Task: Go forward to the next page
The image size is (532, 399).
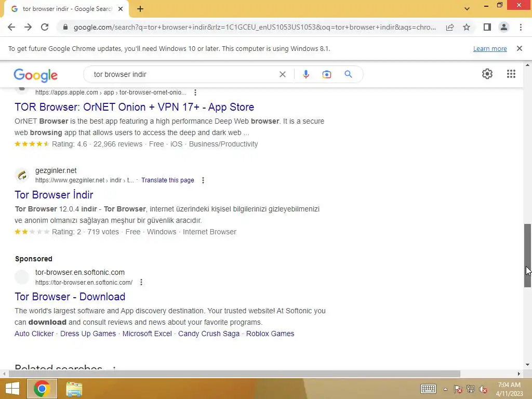Action: (x=28, y=27)
